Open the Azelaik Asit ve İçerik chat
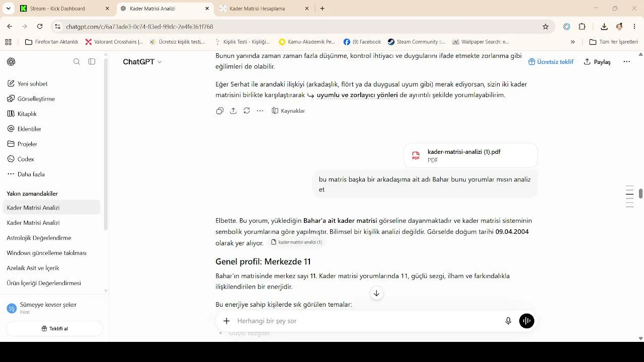644x362 pixels. point(51,268)
